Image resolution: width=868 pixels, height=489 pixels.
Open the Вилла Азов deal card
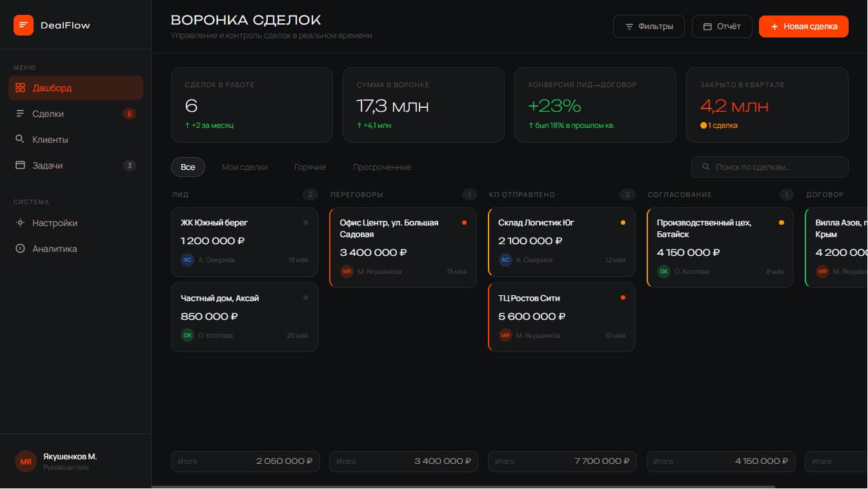coord(837,247)
